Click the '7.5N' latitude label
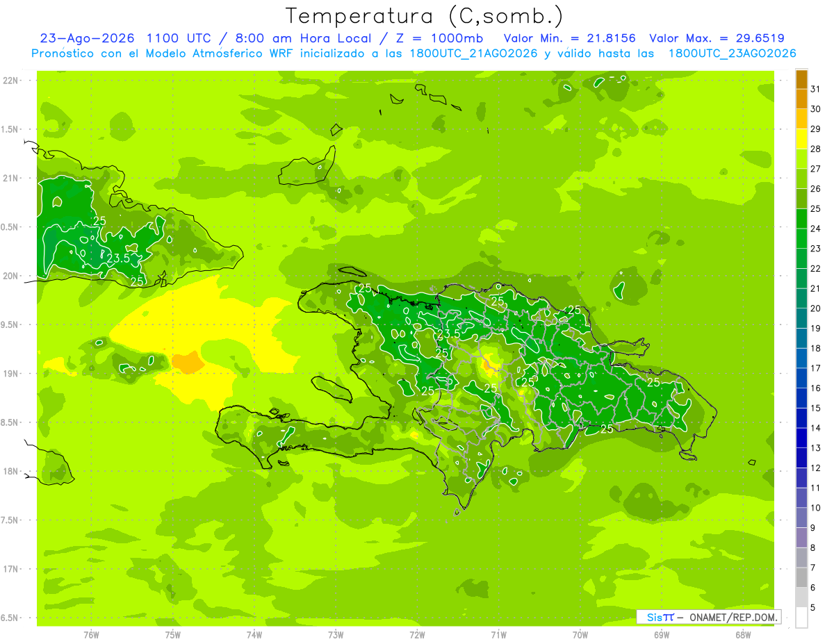The image size is (834, 644). pyautogui.click(x=10, y=520)
